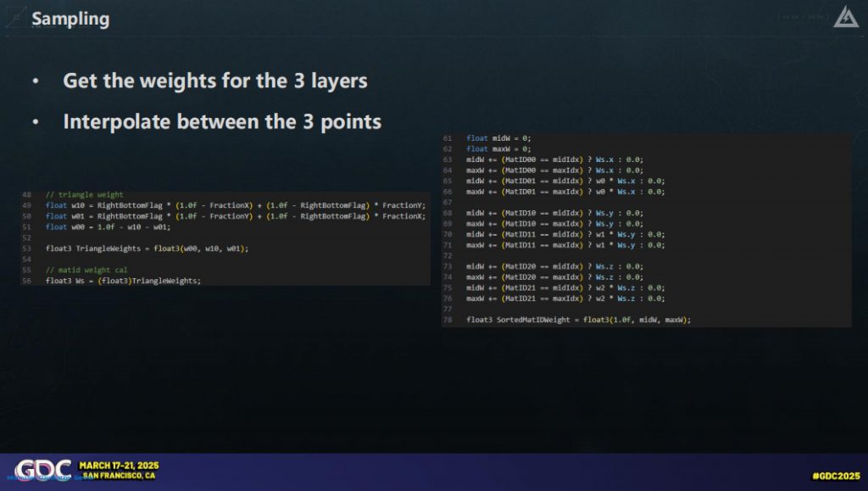Click code line "float midW = 0;"
This screenshot has width=868, height=491.
tap(498, 138)
